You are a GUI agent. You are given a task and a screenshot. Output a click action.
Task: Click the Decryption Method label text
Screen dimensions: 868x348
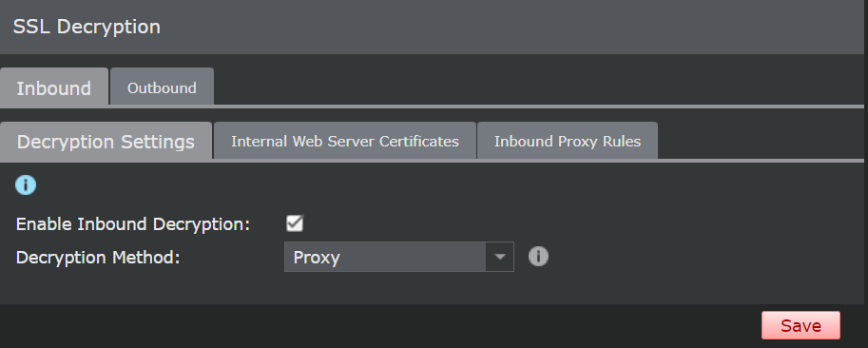point(98,258)
